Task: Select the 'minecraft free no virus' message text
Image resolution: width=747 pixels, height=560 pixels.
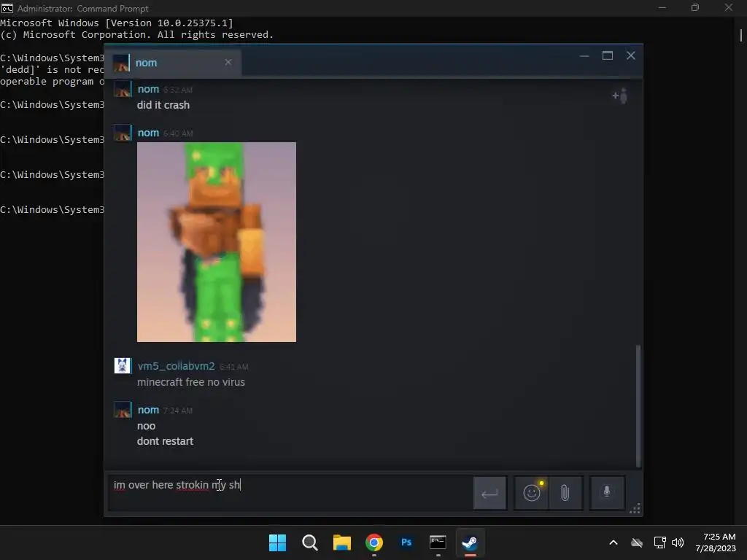Action: click(191, 382)
